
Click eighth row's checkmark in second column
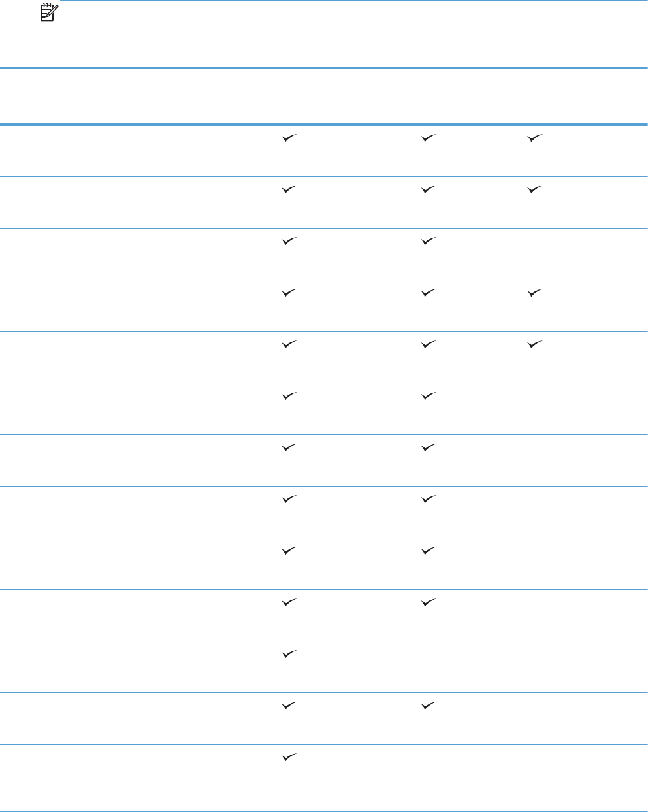pyautogui.click(x=427, y=500)
